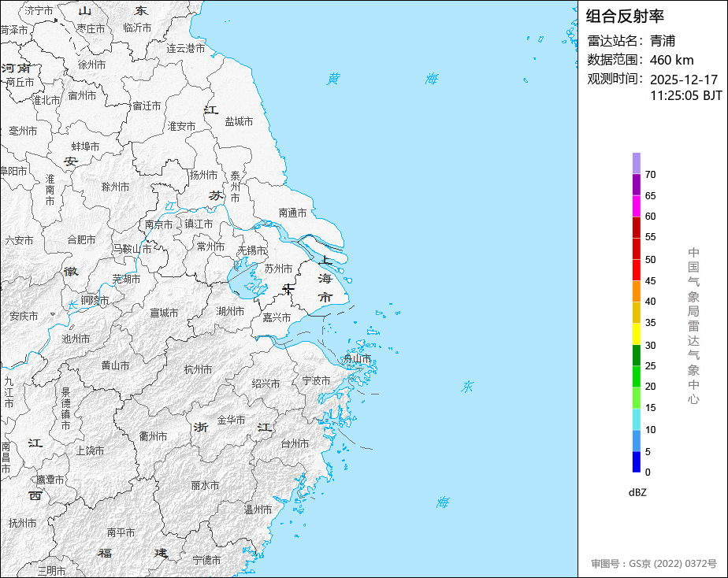Viewport: 728px width, 578px height.
Task: Click the dark blue 0 dBZ swatch
Action: [637, 462]
